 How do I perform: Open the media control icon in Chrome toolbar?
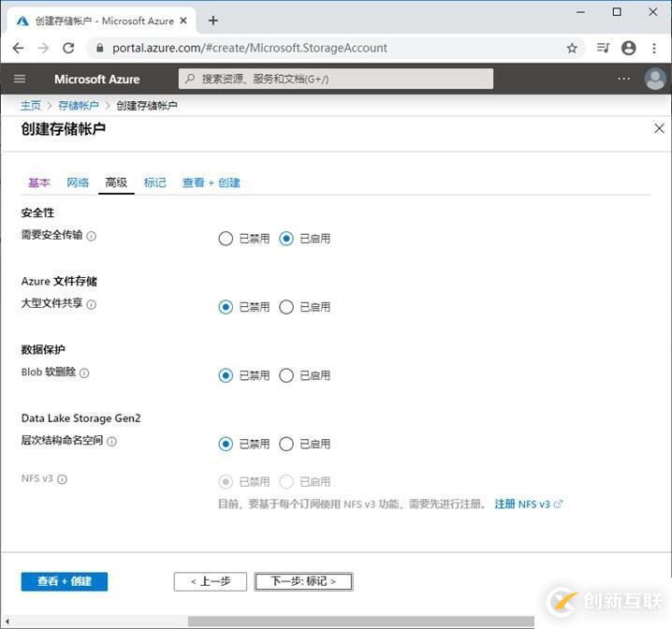tap(603, 48)
